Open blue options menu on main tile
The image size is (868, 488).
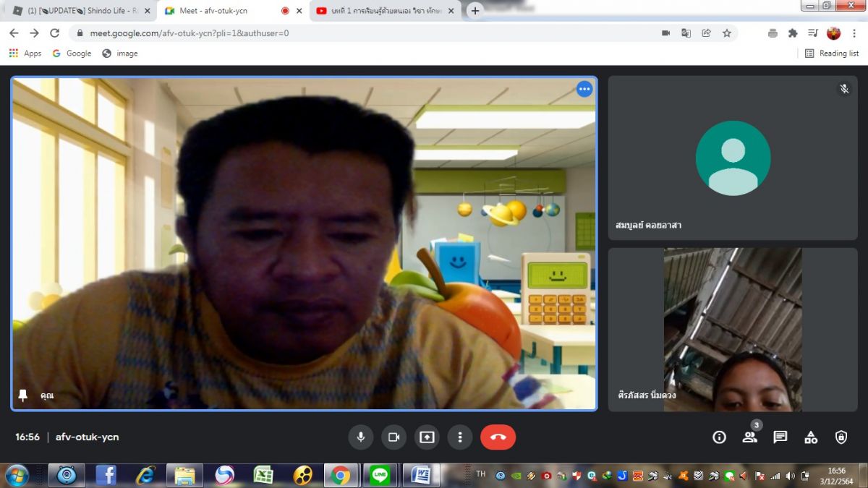pos(584,89)
